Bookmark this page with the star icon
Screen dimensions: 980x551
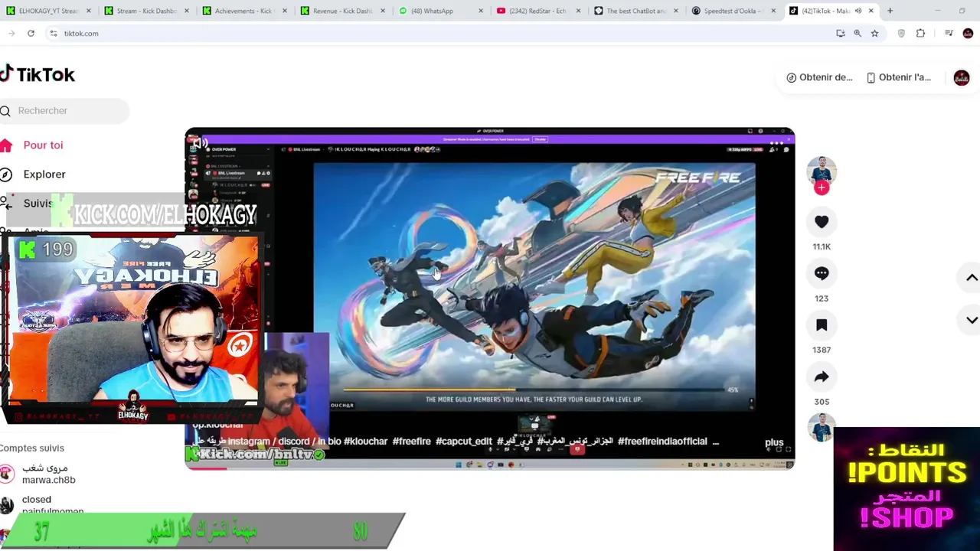[x=874, y=34]
